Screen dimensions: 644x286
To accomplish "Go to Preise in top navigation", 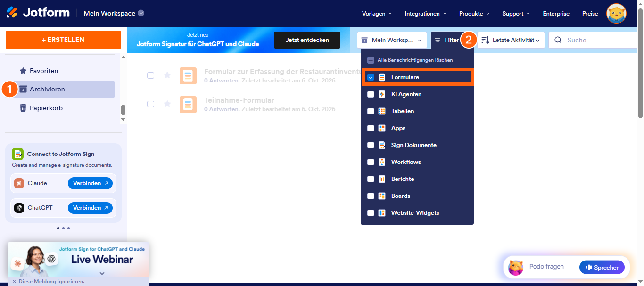I will coord(590,14).
